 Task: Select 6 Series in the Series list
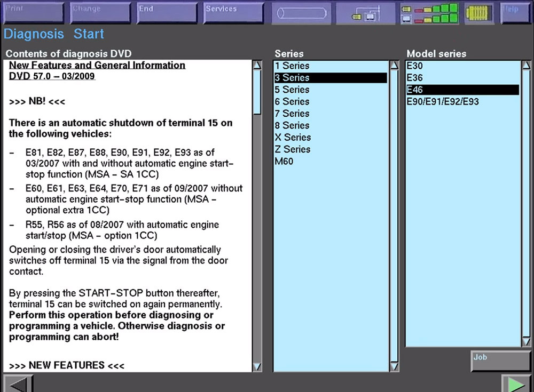point(331,101)
